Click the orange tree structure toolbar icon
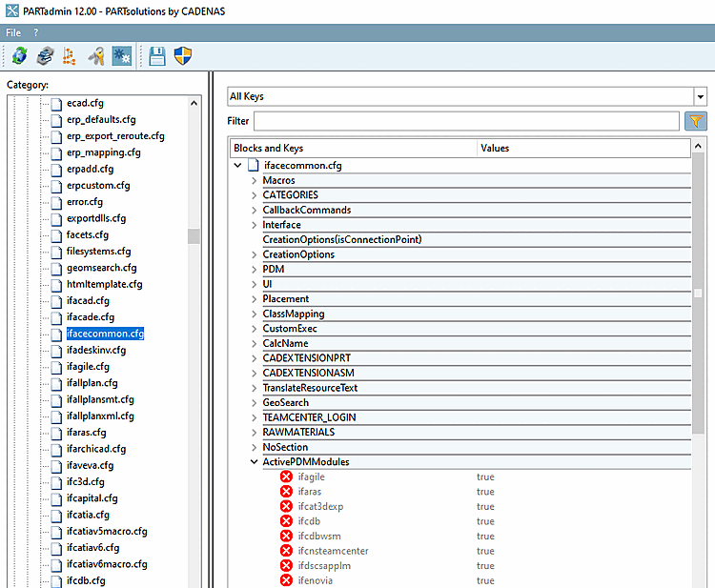Image resolution: width=715 pixels, height=588 pixels. 70,56
